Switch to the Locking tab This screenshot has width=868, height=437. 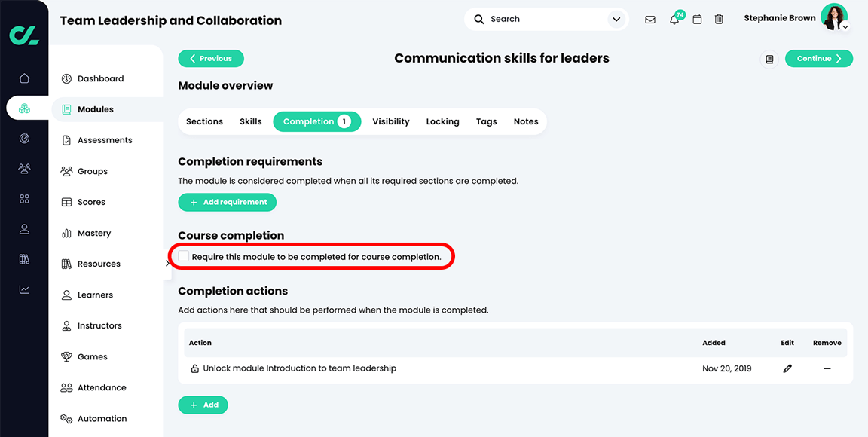coord(442,121)
